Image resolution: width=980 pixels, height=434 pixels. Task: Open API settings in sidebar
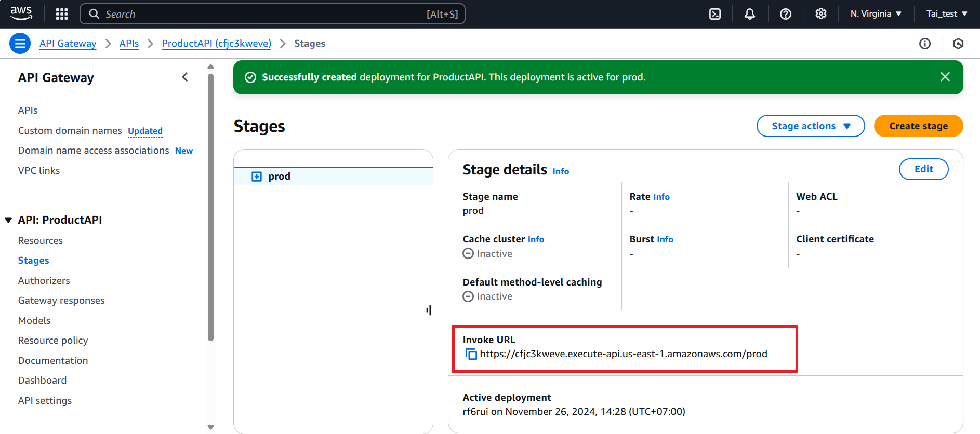[45, 401]
